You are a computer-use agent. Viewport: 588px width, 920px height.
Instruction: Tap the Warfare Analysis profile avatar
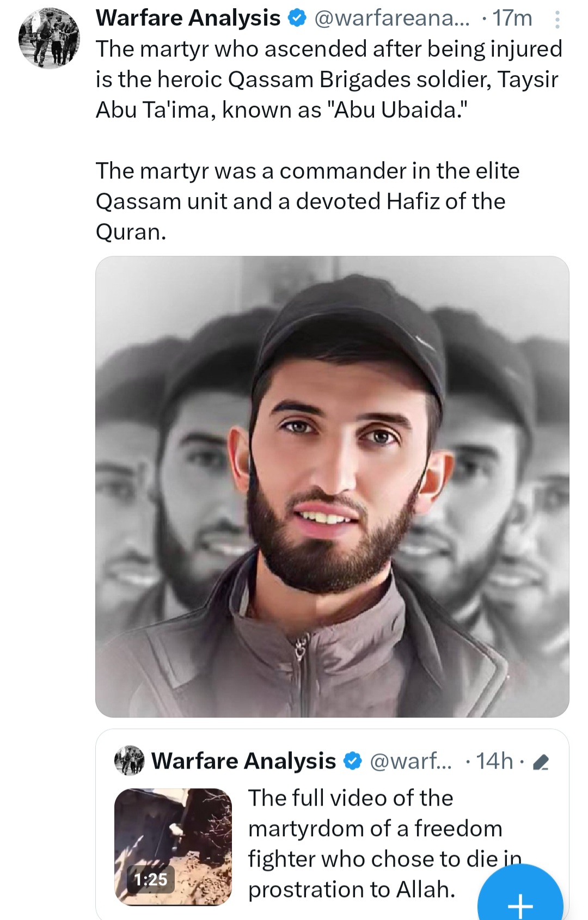(49, 38)
